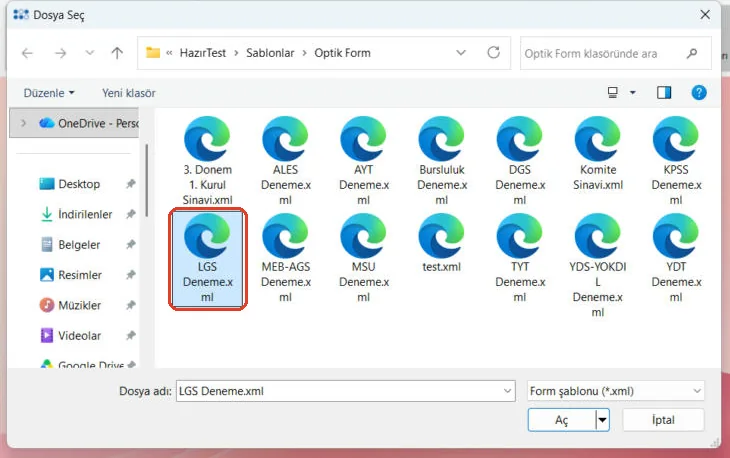Select the MSU Deneme.xml file icon
The image size is (730, 458).
[364, 236]
